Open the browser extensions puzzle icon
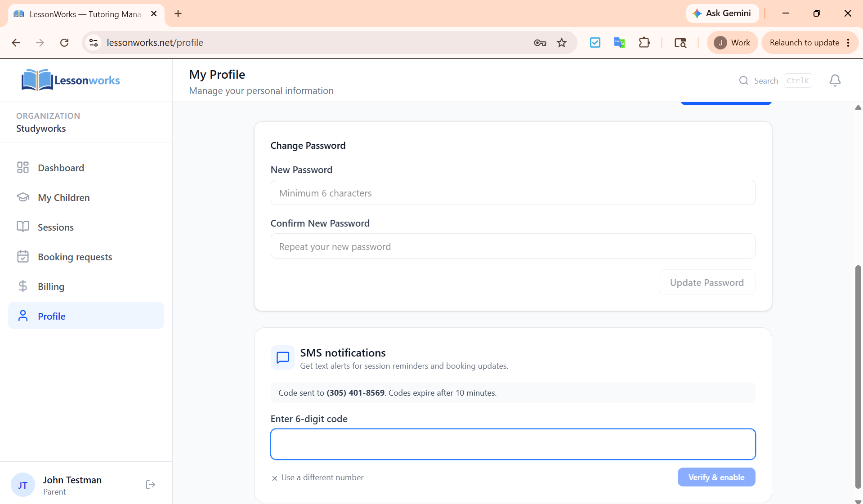 coord(644,43)
